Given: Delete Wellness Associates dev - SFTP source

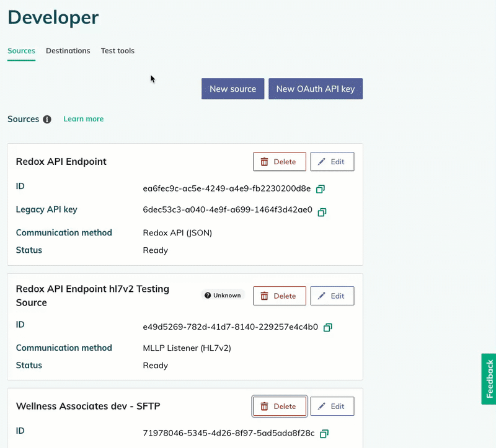Looking at the screenshot, I should (280, 406).
